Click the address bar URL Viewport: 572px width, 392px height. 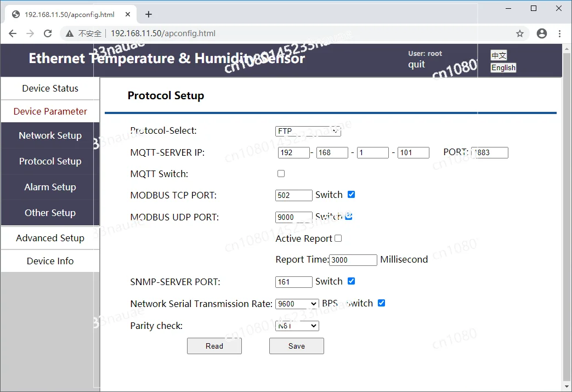[163, 33]
